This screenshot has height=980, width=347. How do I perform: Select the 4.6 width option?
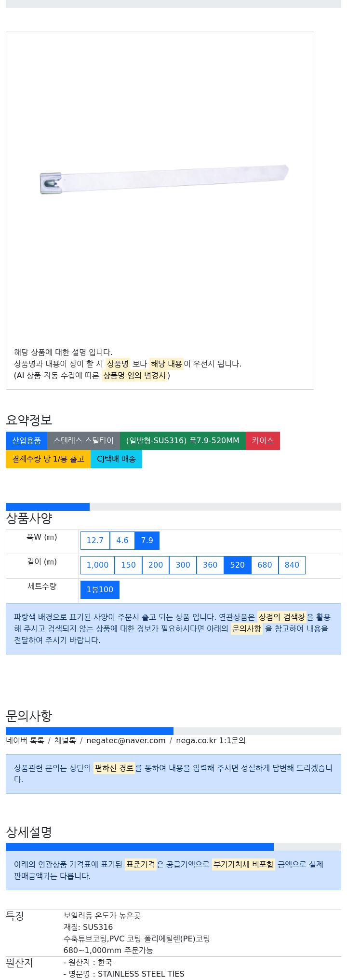point(122,540)
